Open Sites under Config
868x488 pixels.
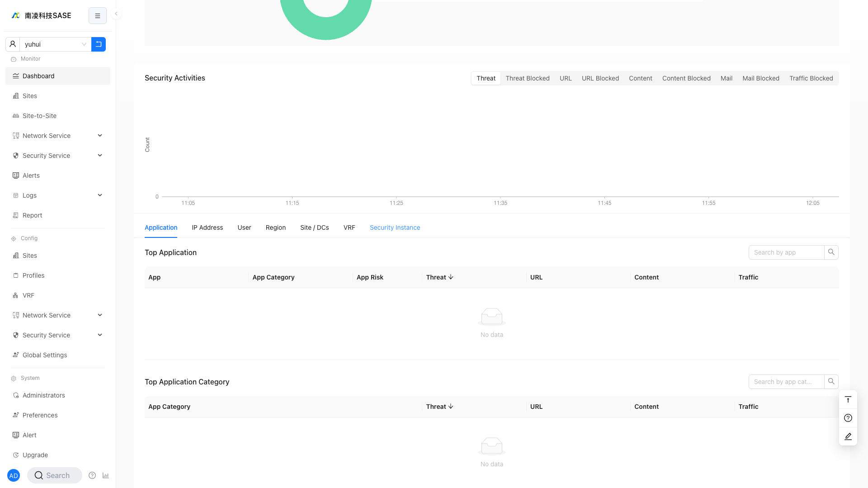(58, 256)
